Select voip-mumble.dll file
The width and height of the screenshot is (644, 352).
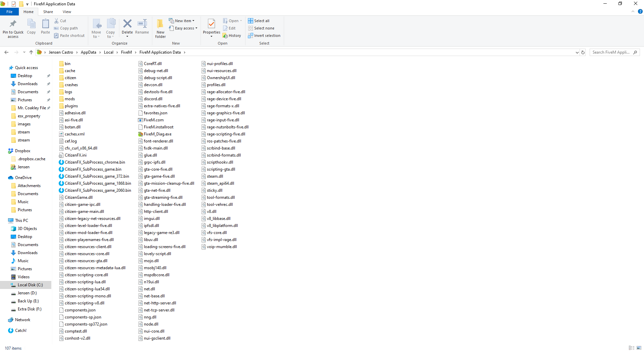219,247
